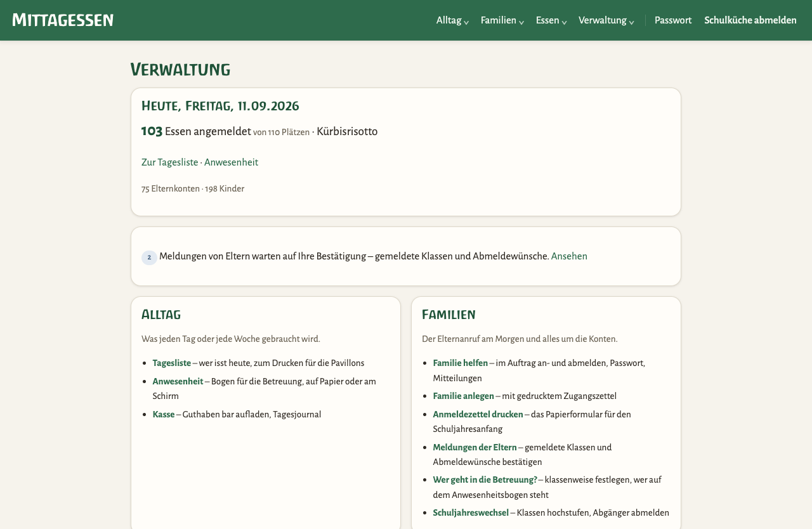Click the pending messages count badge
The width and height of the screenshot is (812, 529).
tap(149, 258)
